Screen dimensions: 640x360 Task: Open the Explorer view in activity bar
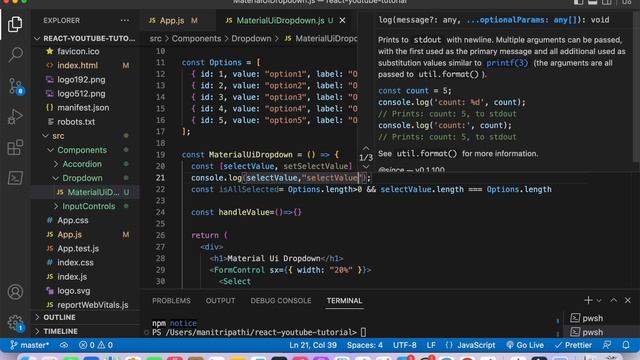15,24
